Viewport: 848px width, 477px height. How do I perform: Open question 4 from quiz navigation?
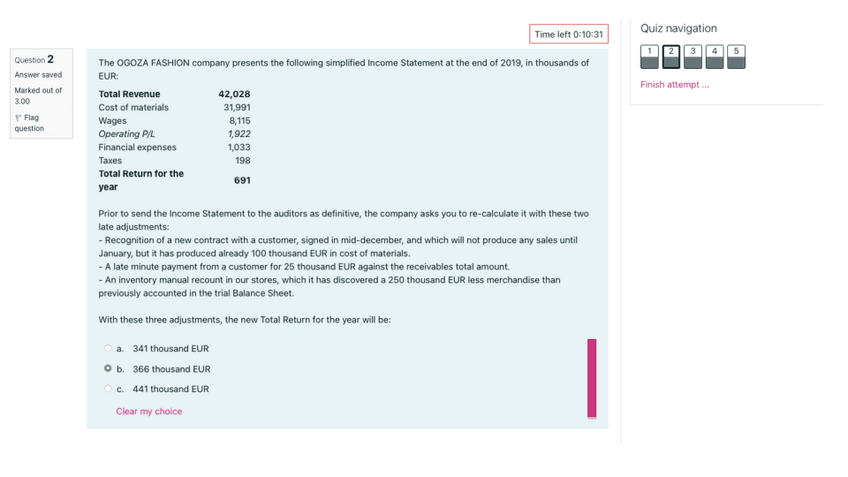click(x=715, y=55)
